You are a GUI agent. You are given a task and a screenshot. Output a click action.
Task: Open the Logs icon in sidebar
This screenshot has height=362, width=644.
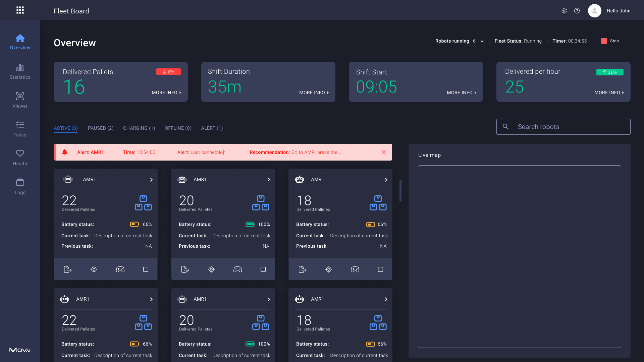point(20,182)
